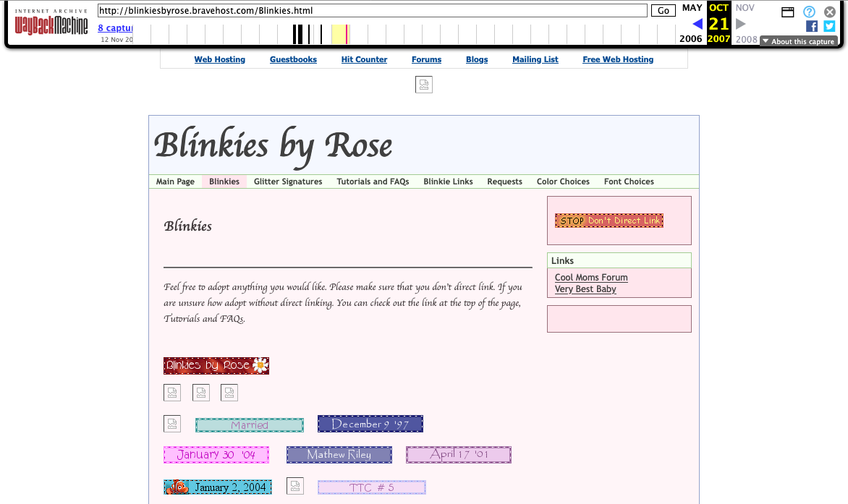Screen dimensions: 848x504
Task: Select the 2006 year in timeline
Action: click(x=691, y=39)
